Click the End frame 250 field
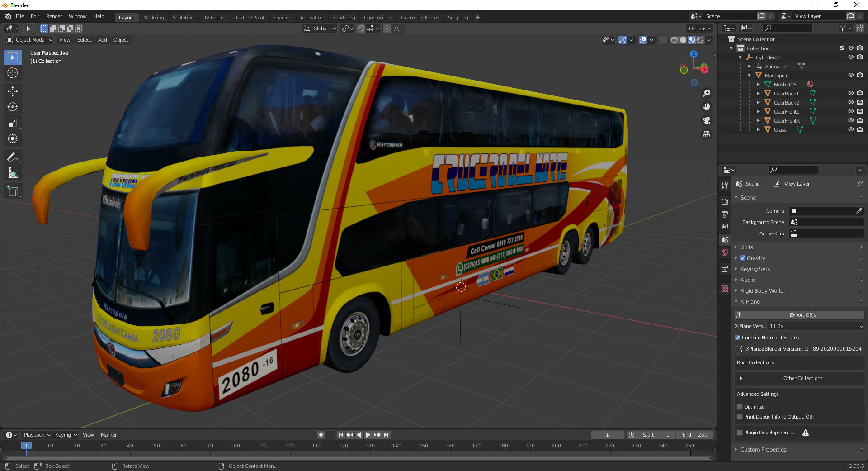The height and width of the screenshot is (471, 868). click(695, 435)
